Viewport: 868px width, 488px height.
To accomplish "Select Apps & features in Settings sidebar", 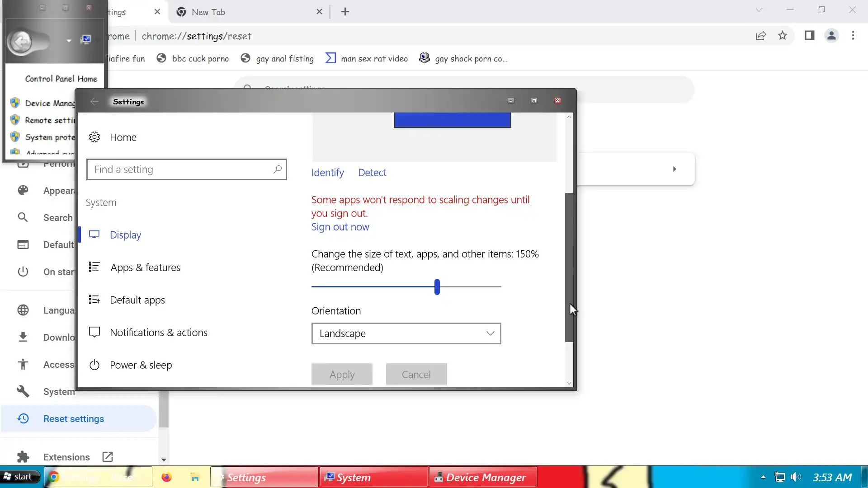I will pos(145,267).
